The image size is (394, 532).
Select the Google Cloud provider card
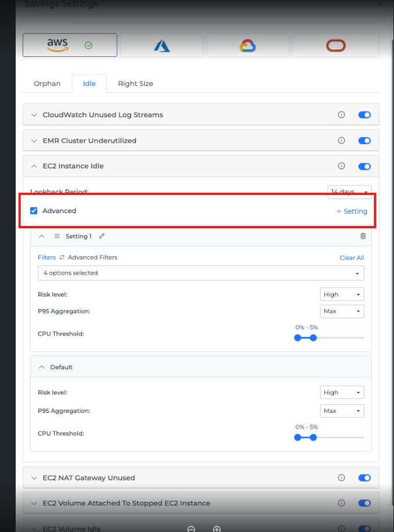(x=248, y=45)
